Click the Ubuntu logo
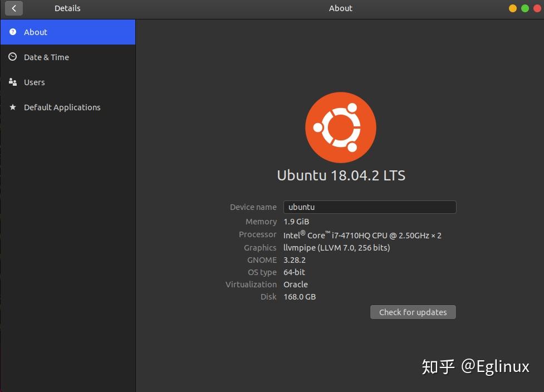The height and width of the screenshot is (392, 544). [x=340, y=127]
